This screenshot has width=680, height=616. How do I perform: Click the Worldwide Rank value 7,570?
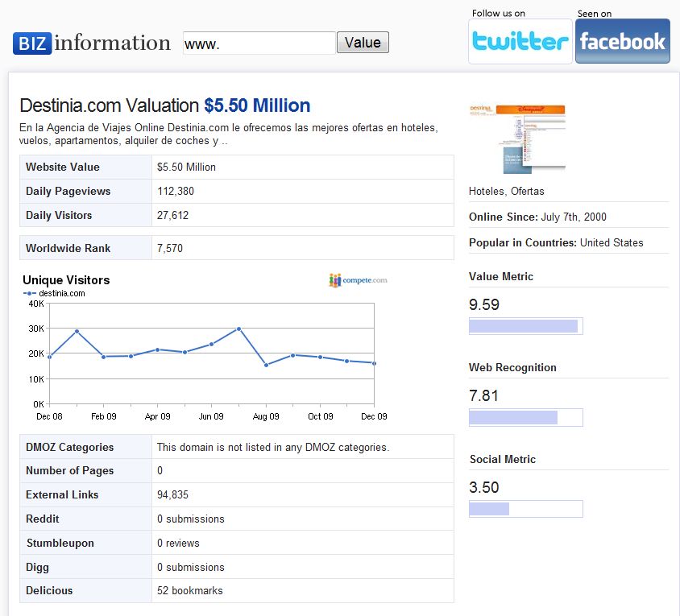(170, 248)
